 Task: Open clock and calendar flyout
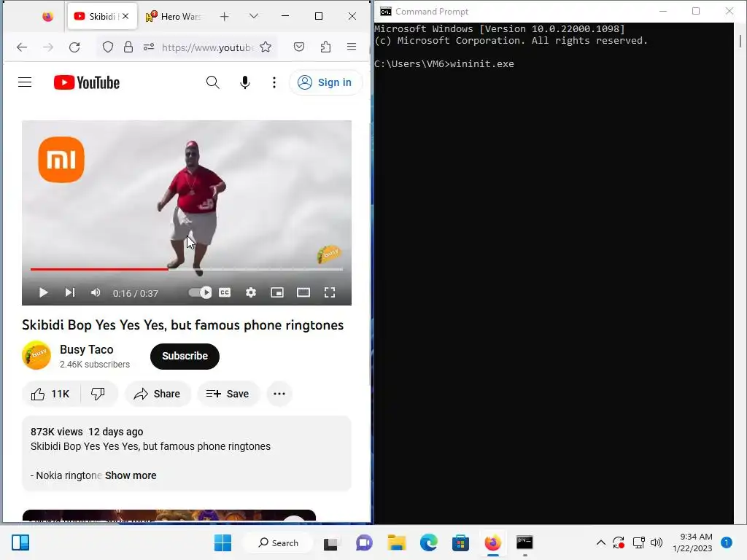coord(692,542)
